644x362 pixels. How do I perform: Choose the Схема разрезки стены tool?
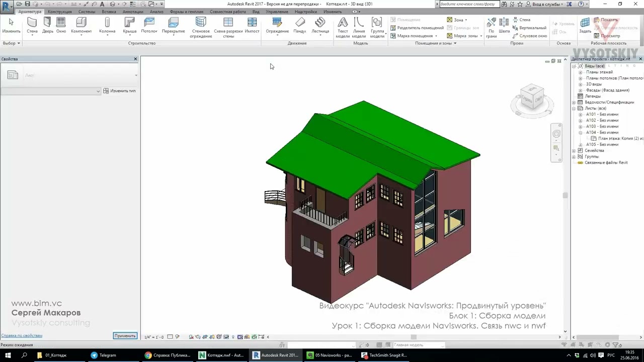[228, 28]
